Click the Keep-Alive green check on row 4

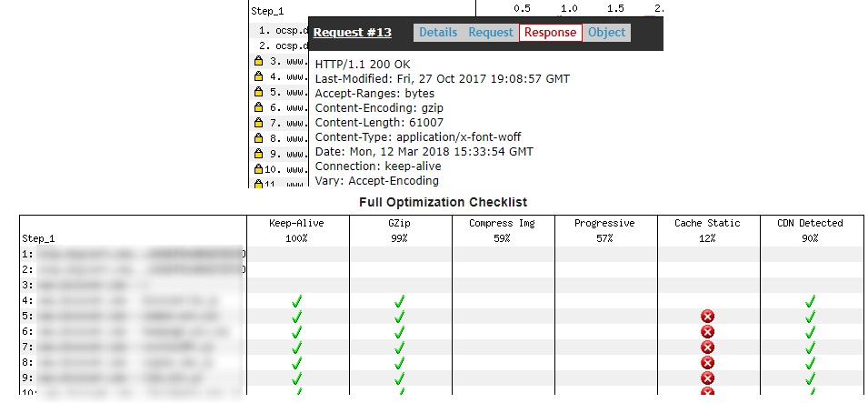(297, 300)
